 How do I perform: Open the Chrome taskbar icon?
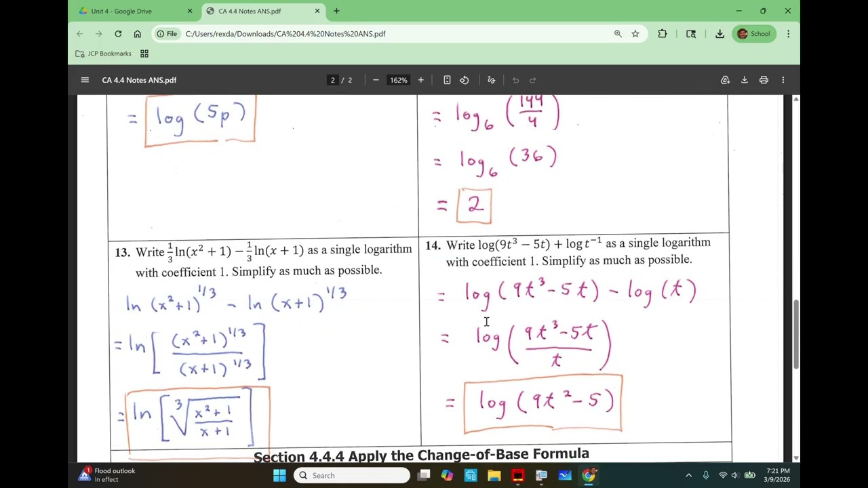click(x=589, y=476)
